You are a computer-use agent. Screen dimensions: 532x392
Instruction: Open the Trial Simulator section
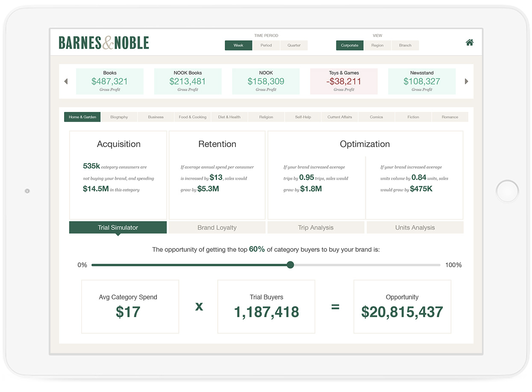[118, 227]
